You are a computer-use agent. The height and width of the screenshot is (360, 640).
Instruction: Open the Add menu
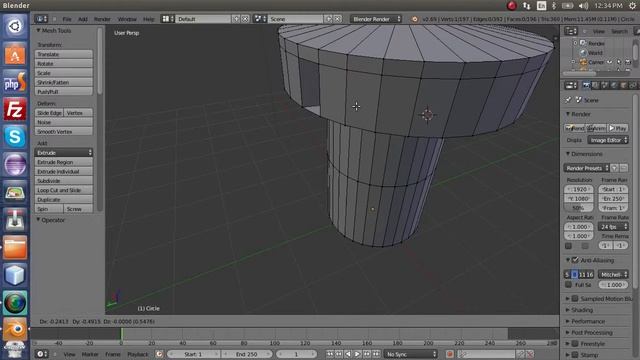pos(82,19)
